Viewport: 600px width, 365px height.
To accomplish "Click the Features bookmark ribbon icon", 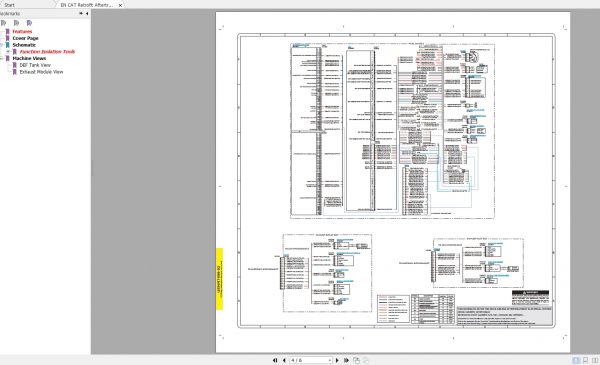I will pyautogui.click(x=7, y=31).
